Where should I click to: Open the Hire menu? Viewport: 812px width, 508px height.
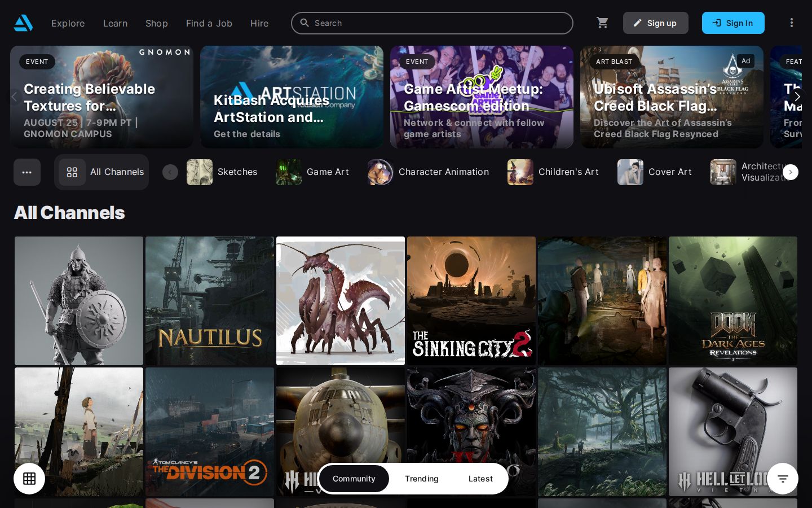259,23
